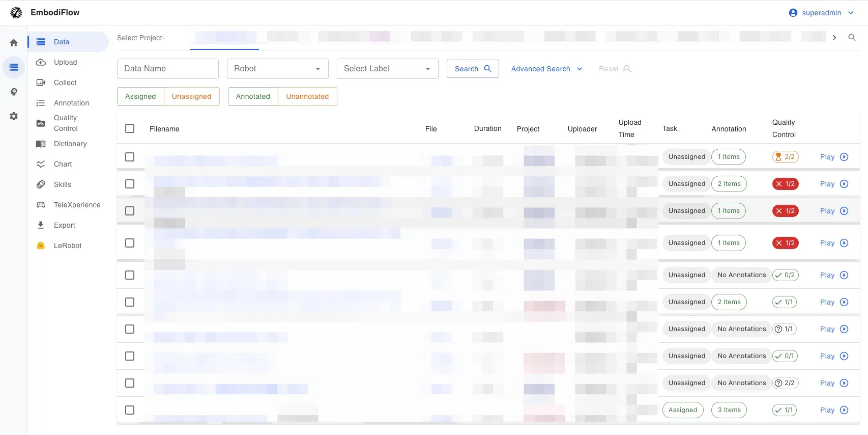
Task: Click the Data Name input field
Action: (x=167, y=69)
